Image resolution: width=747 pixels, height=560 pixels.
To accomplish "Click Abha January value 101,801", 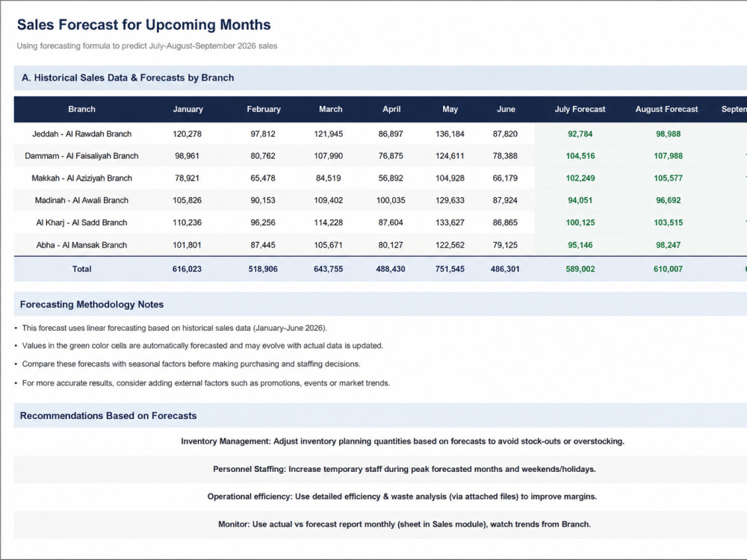I will (x=187, y=245).
